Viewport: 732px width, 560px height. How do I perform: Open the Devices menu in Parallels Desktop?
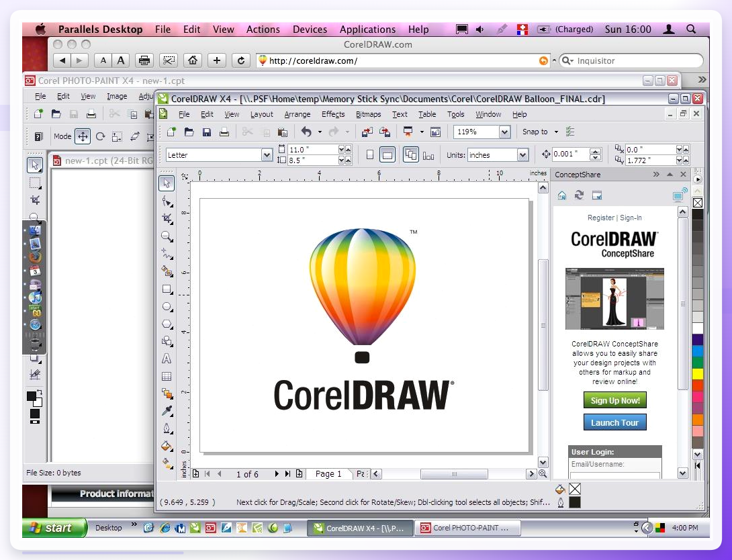(x=310, y=30)
